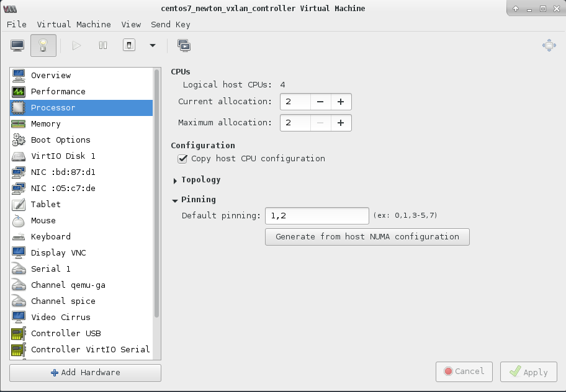566x392 pixels.
Task: Collapse the Pinning section
Action: pos(174,199)
